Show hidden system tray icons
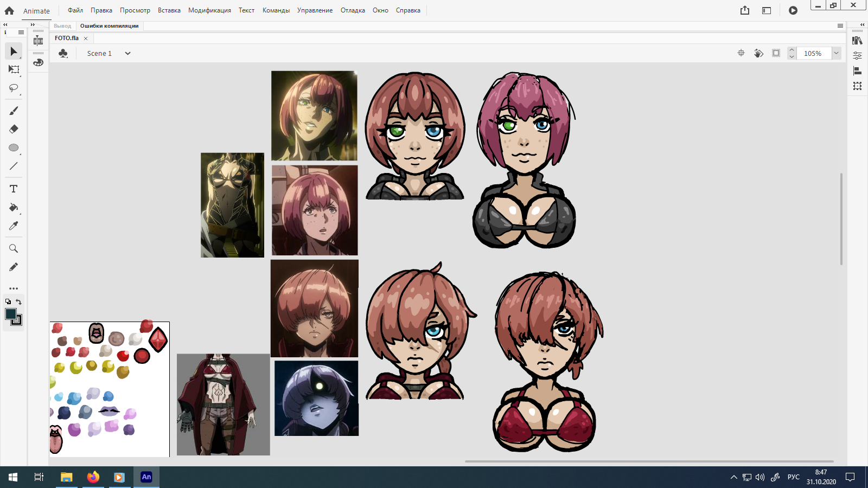This screenshot has height=488, width=868. point(734,477)
